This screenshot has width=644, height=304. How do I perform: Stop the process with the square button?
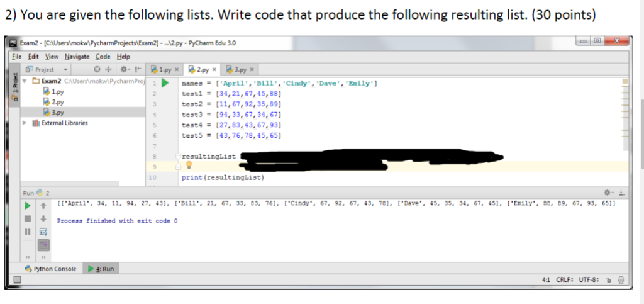pyautogui.click(x=28, y=218)
